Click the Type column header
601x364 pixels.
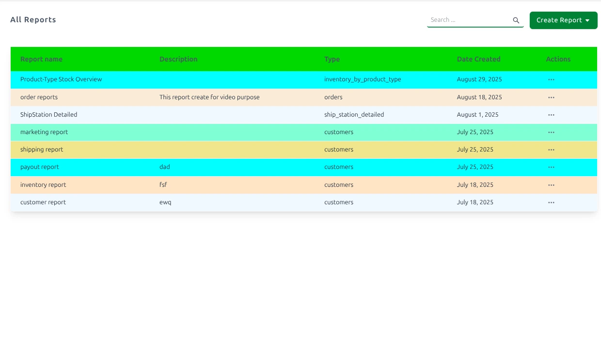(x=332, y=59)
